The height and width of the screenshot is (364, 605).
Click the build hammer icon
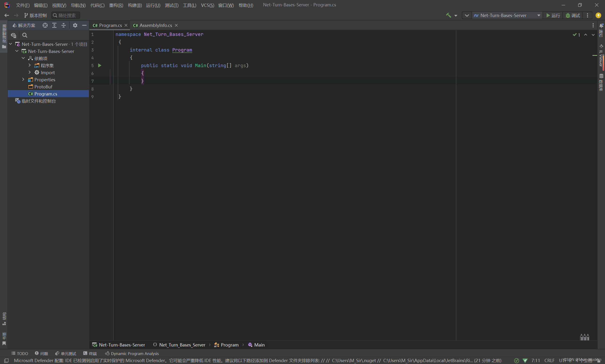click(448, 15)
